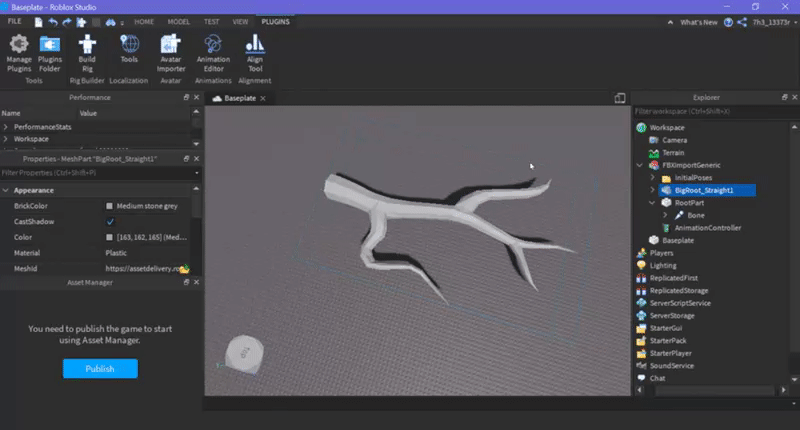
Task: Open What's New
Action: pyautogui.click(x=698, y=22)
